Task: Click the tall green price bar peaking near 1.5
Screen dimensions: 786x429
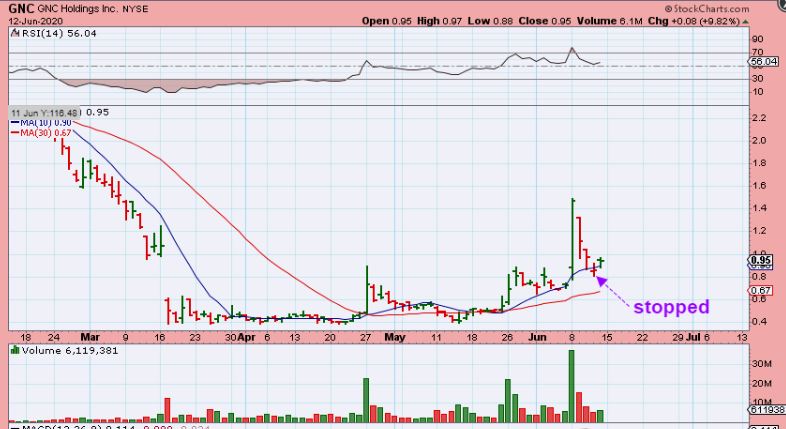Action: (x=572, y=240)
